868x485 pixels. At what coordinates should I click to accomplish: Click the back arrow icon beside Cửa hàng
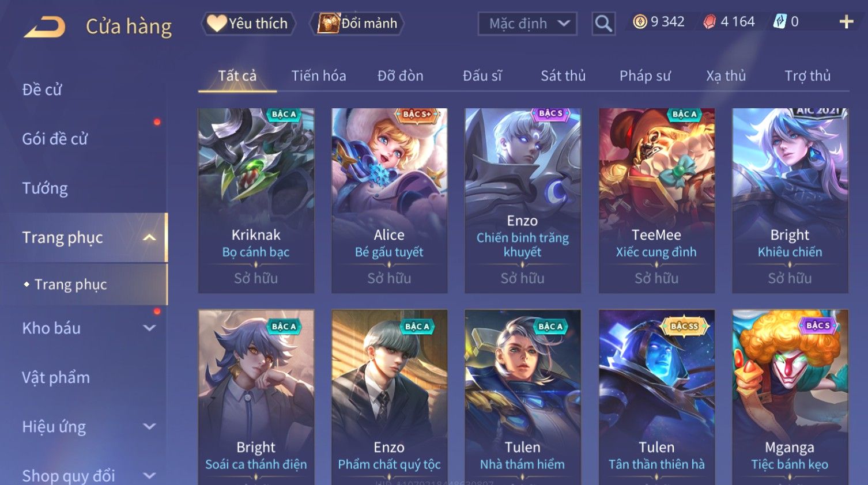tap(45, 26)
